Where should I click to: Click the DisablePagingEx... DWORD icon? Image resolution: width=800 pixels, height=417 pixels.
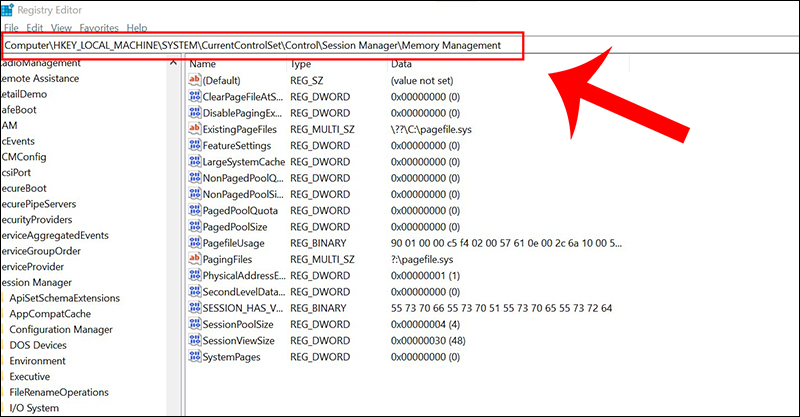pyautogui.click(x=194, y=112)
